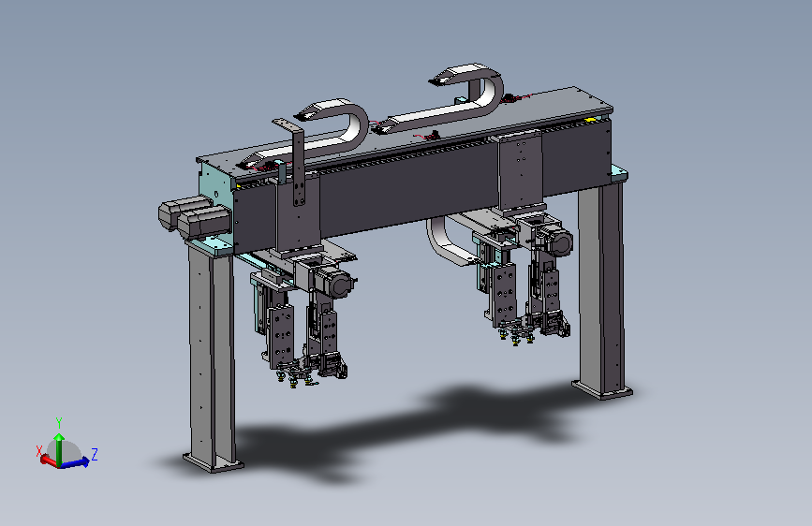Screen dimensions: 812x526
Task: Select the right column's base foot plate
Action: pos(602,390)
